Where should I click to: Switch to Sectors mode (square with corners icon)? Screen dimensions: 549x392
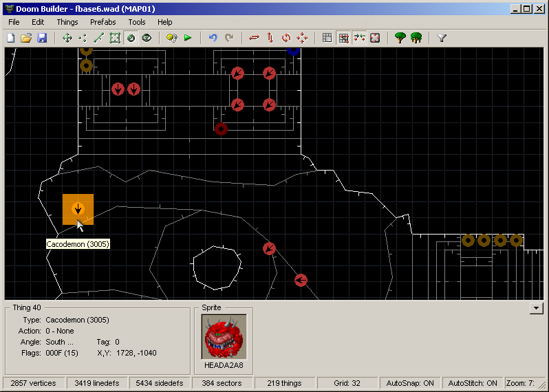point(115,38)
